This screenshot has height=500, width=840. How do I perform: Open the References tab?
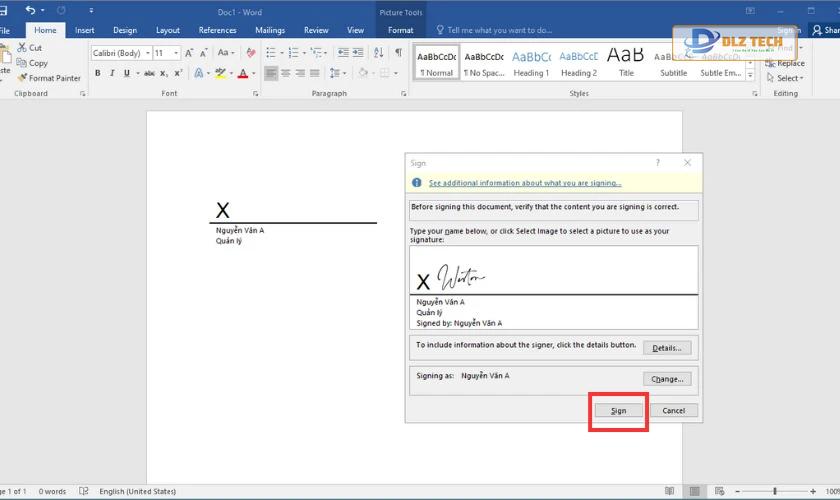[217, 31]
